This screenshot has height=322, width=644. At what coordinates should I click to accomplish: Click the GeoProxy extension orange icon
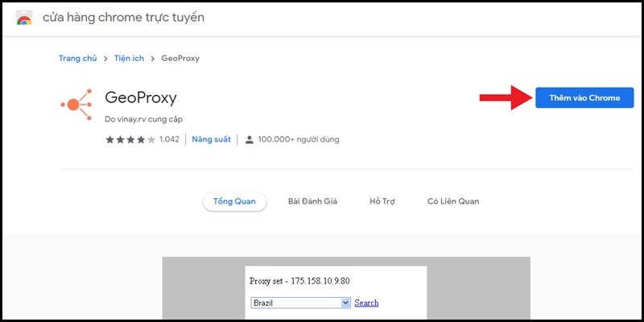(76, 105)
